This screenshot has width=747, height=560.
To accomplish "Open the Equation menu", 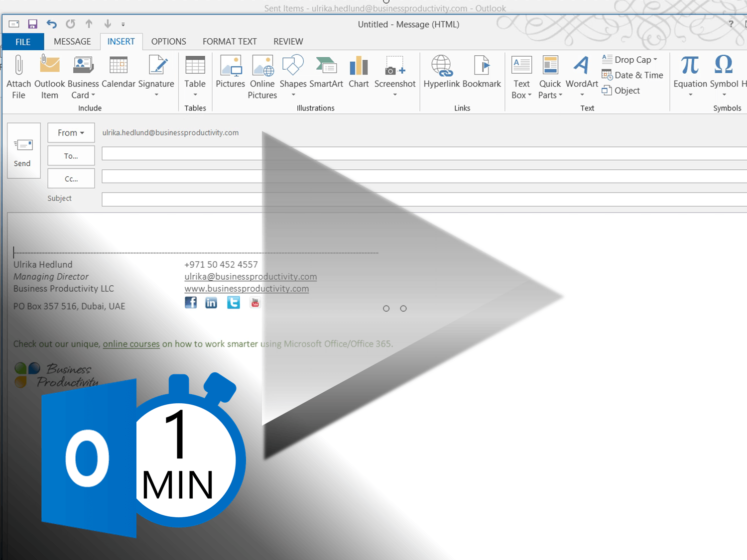I will pyautogui.click(x=690, y=76).
